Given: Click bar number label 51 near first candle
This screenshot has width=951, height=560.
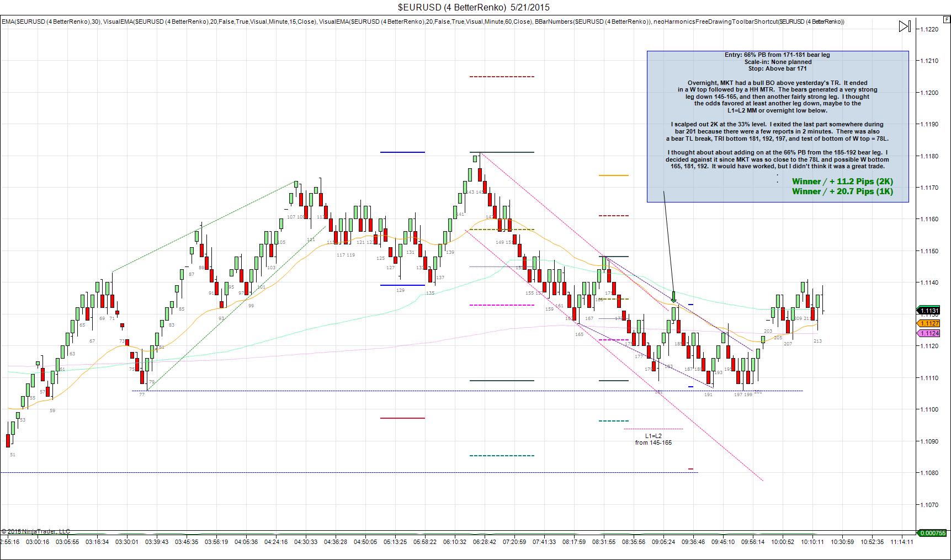Looking at the screenshot, I should (13, 455).
